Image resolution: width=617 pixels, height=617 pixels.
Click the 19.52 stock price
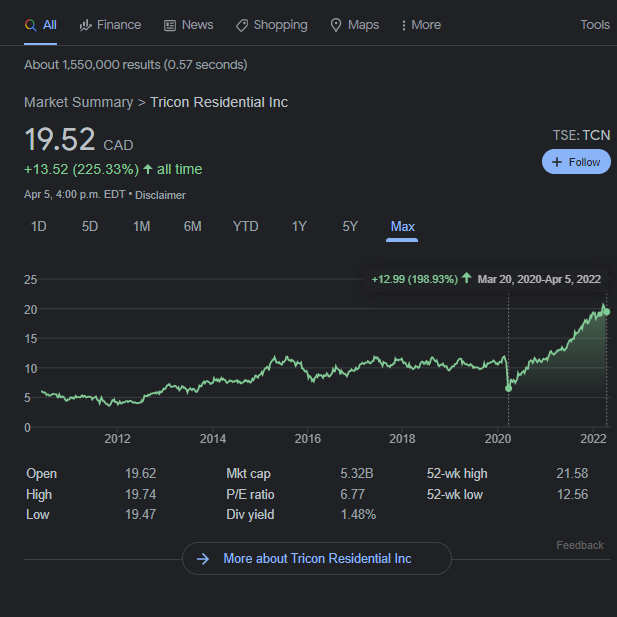pos(60,139)
